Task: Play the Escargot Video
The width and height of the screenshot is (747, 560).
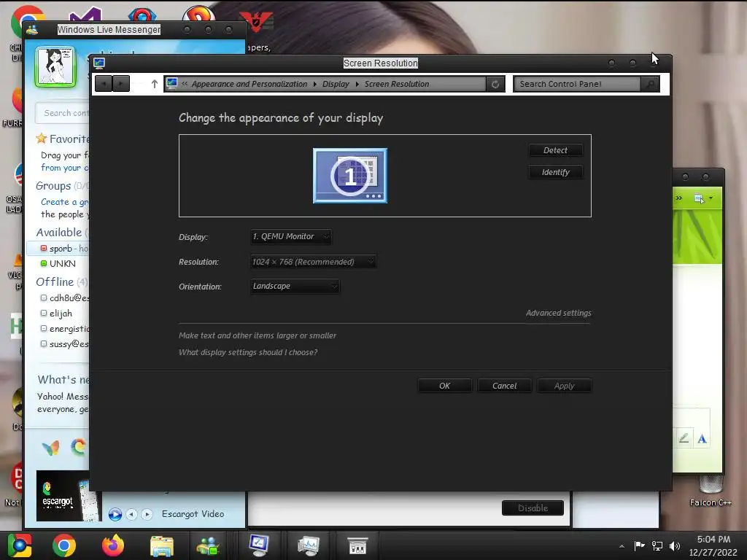Action: tap(115, 514)
